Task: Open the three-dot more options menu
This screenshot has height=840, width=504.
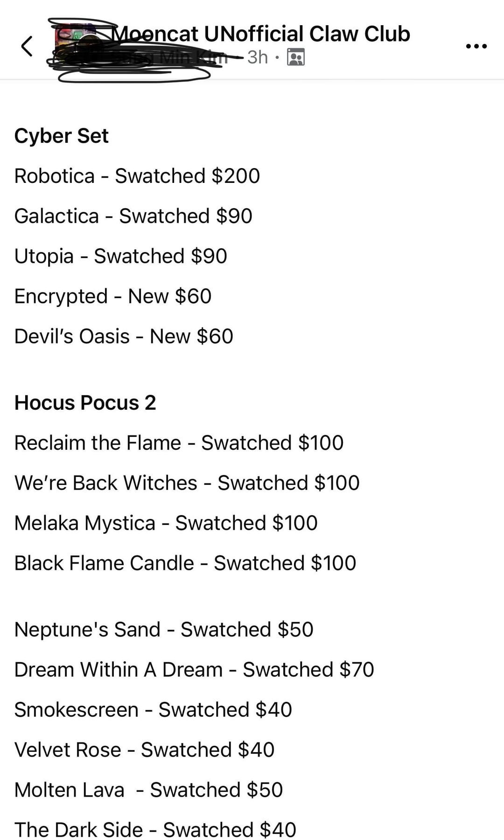Action: [476, 46]
